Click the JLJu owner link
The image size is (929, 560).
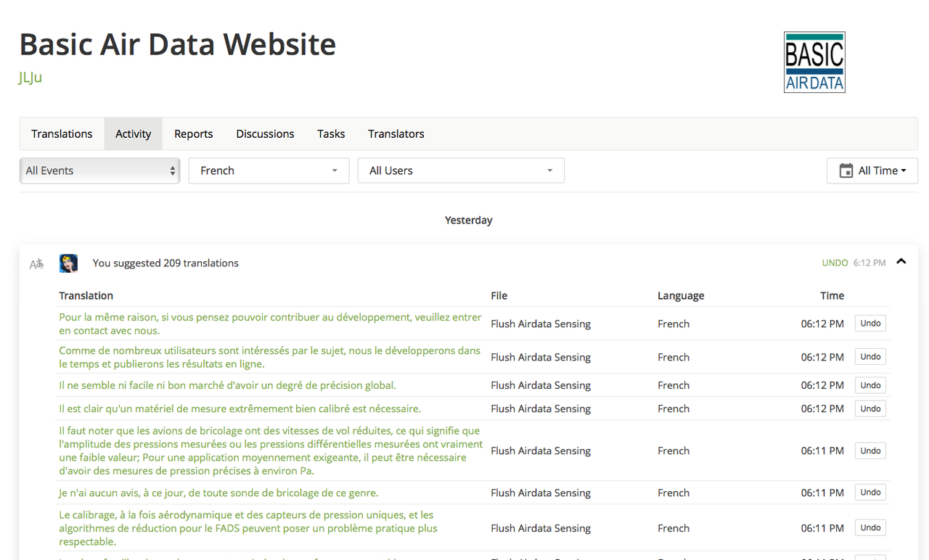coord(30,77)
